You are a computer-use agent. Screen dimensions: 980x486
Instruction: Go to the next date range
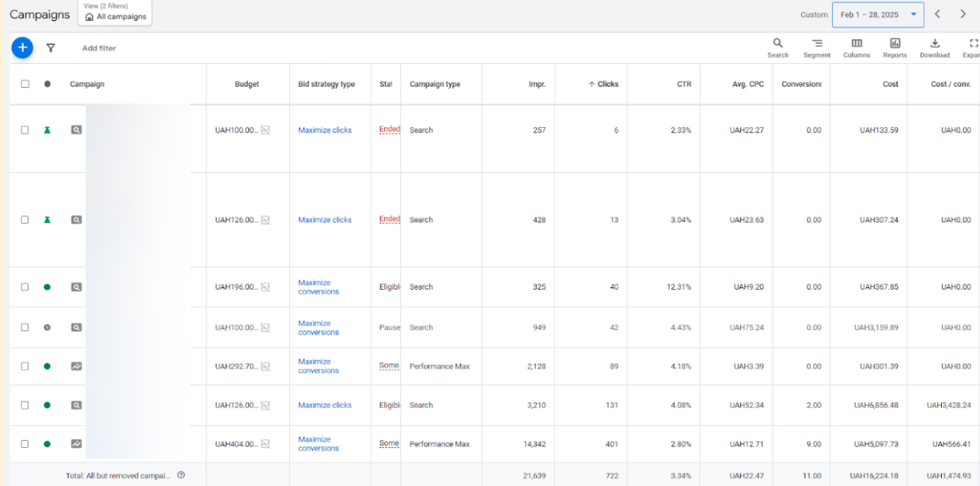click(963, 14)
